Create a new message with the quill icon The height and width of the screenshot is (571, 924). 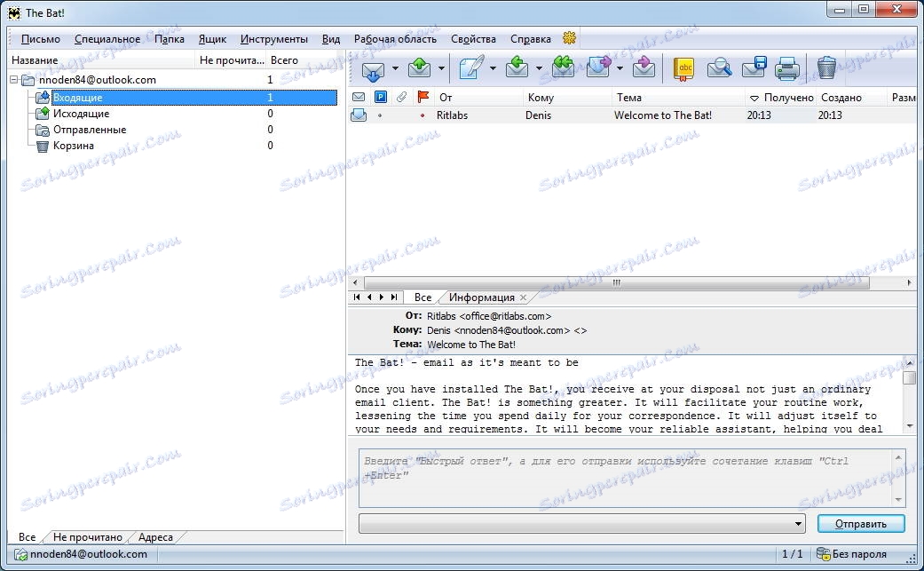click(x=470, y=68)
